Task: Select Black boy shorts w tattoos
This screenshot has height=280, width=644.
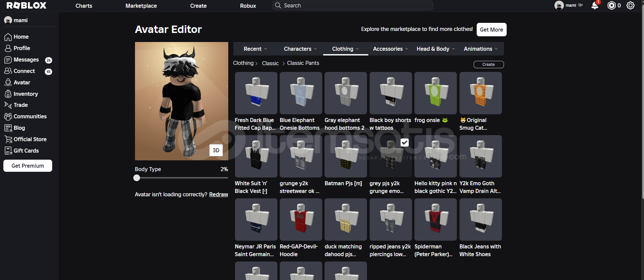Action: (391, 93)
